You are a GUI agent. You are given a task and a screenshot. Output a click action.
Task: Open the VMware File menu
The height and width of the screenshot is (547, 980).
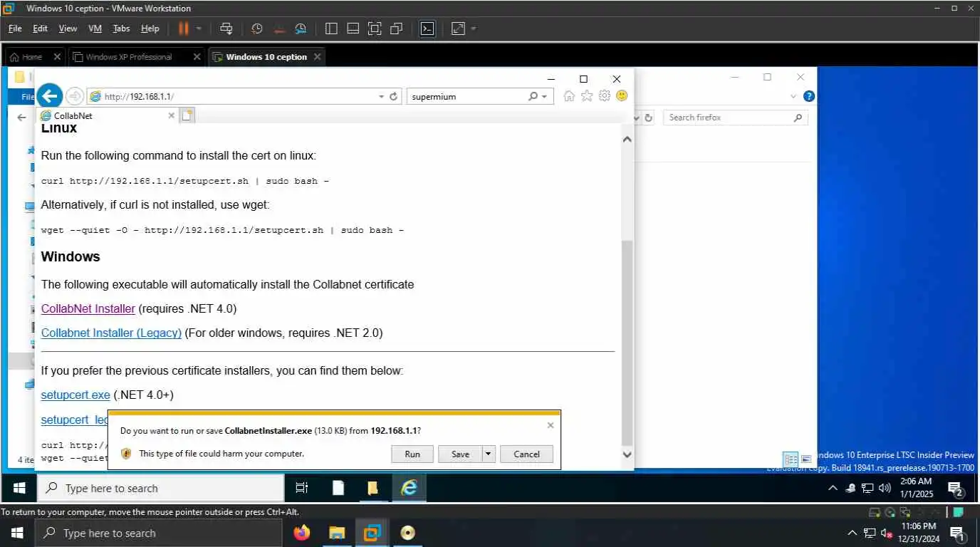coord(15,28)
